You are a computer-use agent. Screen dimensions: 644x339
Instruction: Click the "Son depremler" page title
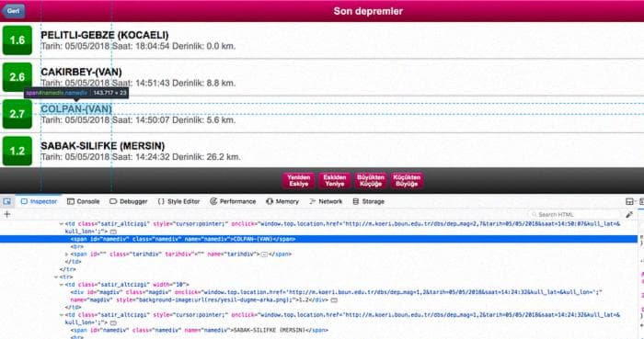[x=368, y=11]
